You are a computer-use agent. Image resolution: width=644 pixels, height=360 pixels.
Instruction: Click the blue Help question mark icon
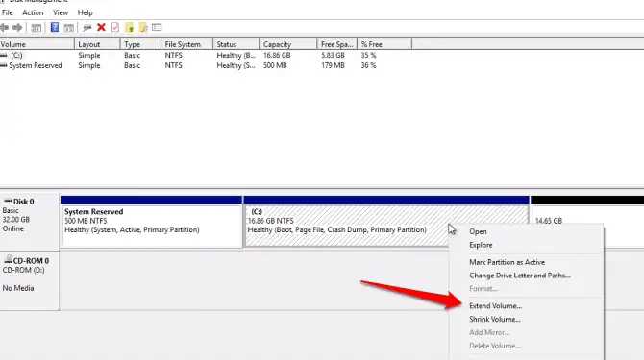(54, 28)
